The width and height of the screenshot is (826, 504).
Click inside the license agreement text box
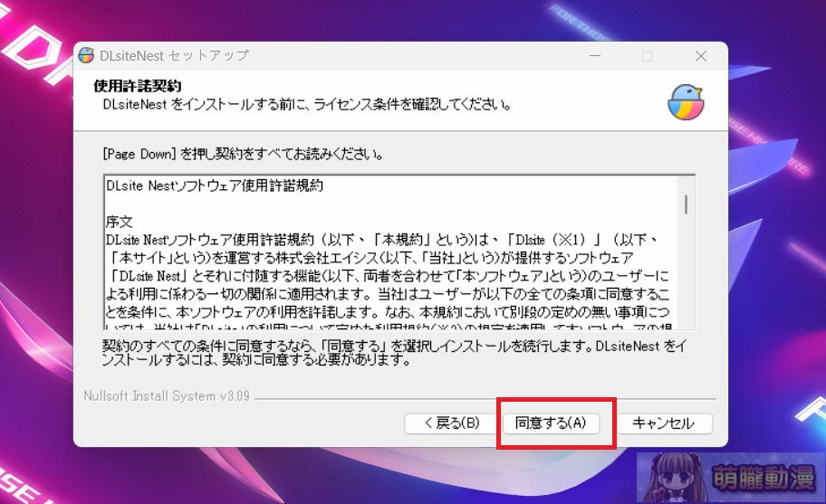[x=399, y=252]
